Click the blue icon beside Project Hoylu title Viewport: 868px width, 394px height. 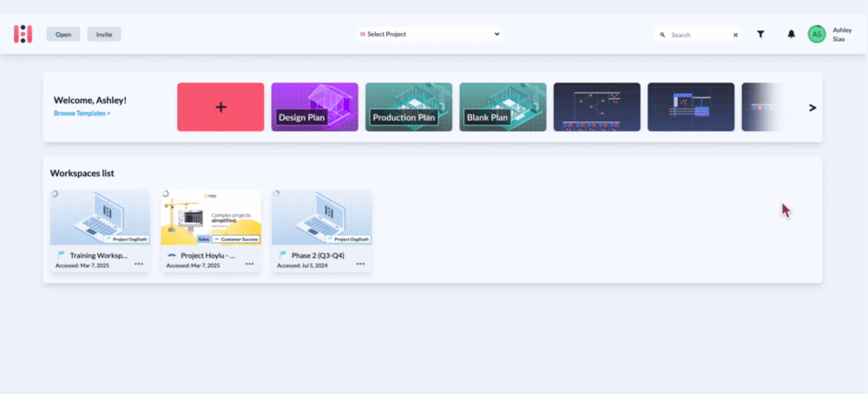click(172, 256)
